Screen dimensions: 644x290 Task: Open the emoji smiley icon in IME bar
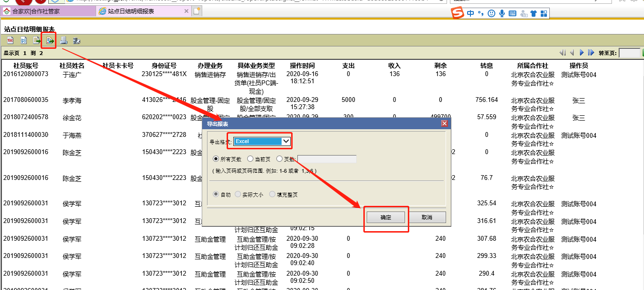(x=491, y=14)
